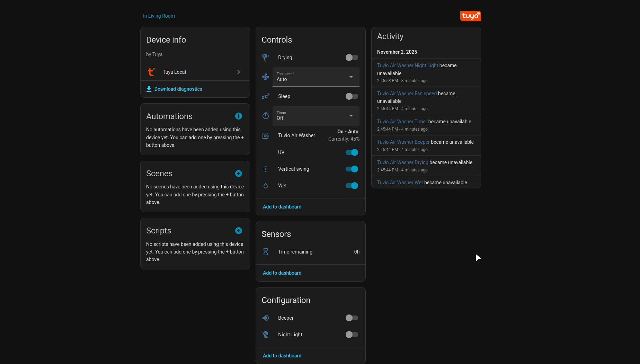Click the Time remaining hourglass icon
The image size is (640, 364).
(266, 252)
